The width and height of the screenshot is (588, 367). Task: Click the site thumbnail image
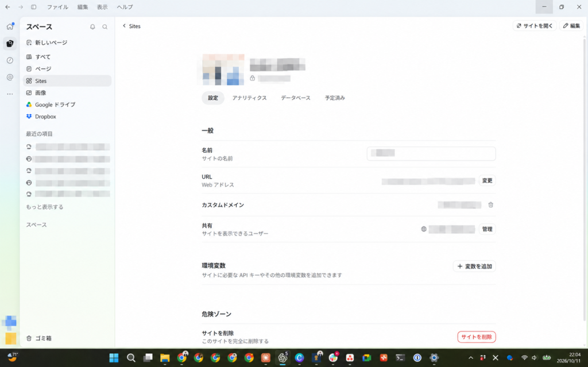tap(223, 69)
